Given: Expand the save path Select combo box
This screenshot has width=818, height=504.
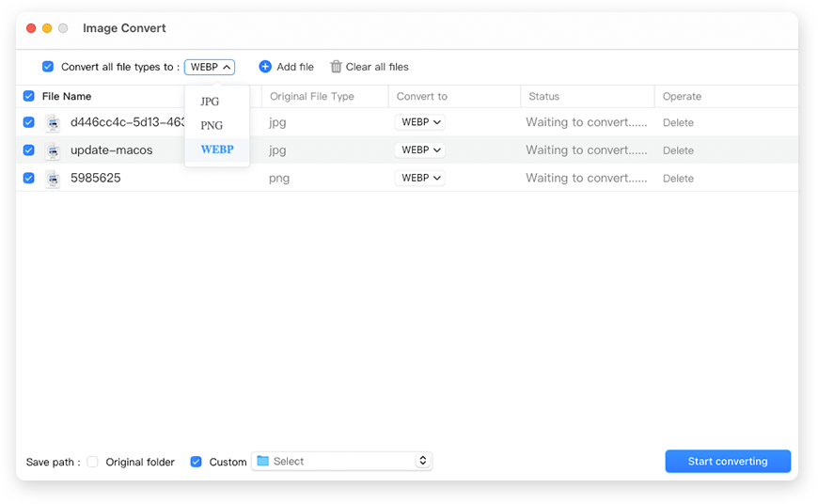Looking at the screenshot, I should 422,461.
